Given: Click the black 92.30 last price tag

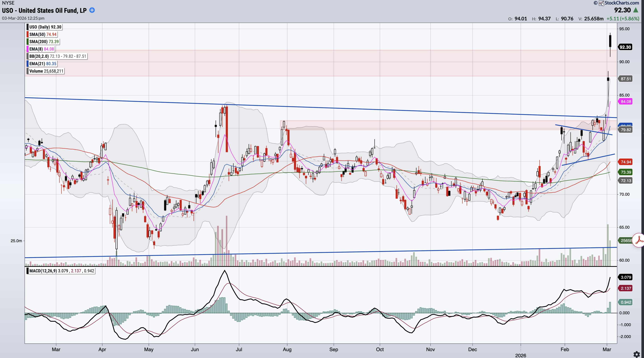Looking at the screenshot, I should pos(625,47).
